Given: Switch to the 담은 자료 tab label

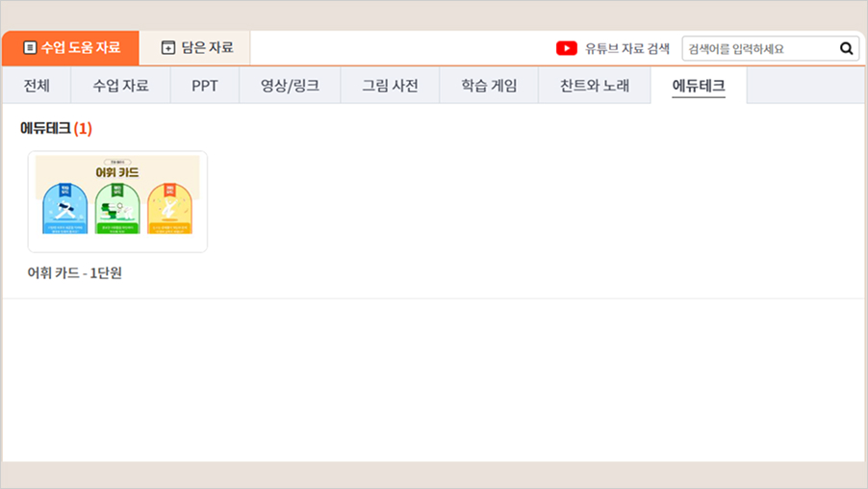Looking at the screenshot, I should coord(207,47).
